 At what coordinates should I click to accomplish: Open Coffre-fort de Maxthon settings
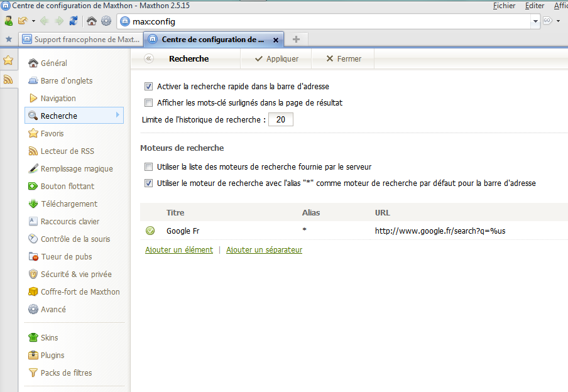pos(74,291)
